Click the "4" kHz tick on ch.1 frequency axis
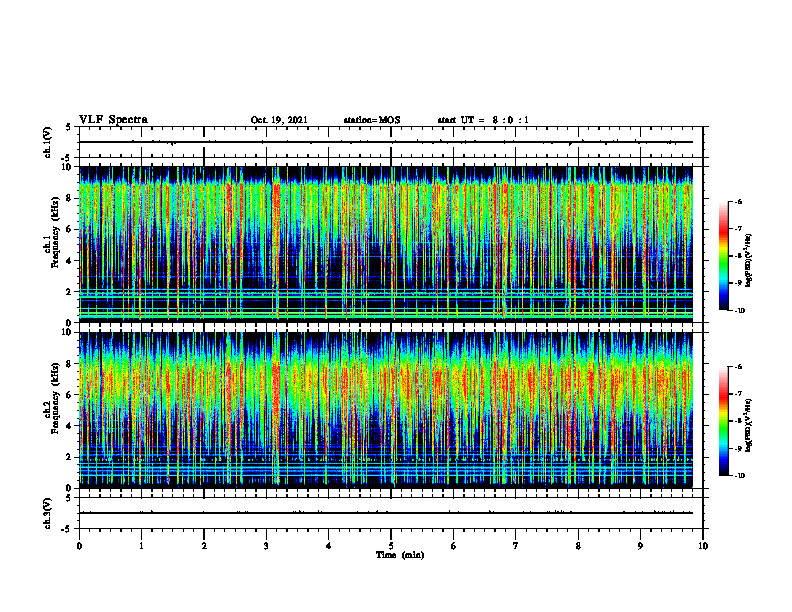The image size is (792, 612). (x=70, y=261)
